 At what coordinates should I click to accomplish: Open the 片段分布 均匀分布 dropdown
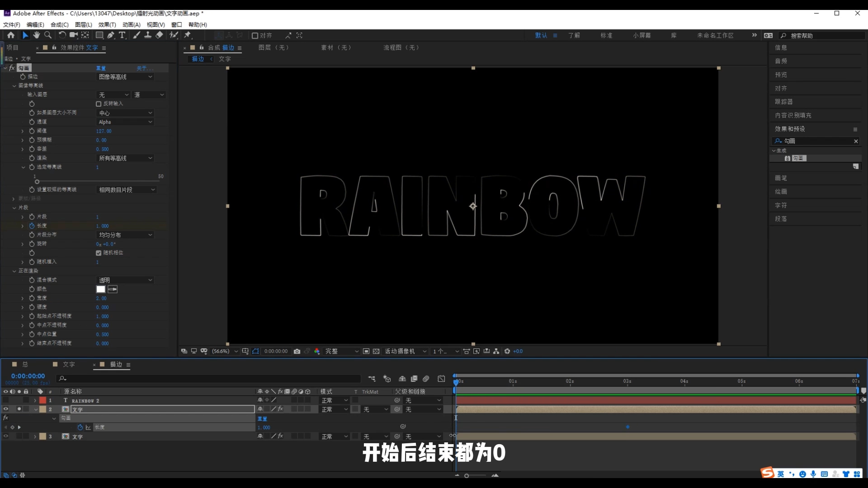coord(125,235)
